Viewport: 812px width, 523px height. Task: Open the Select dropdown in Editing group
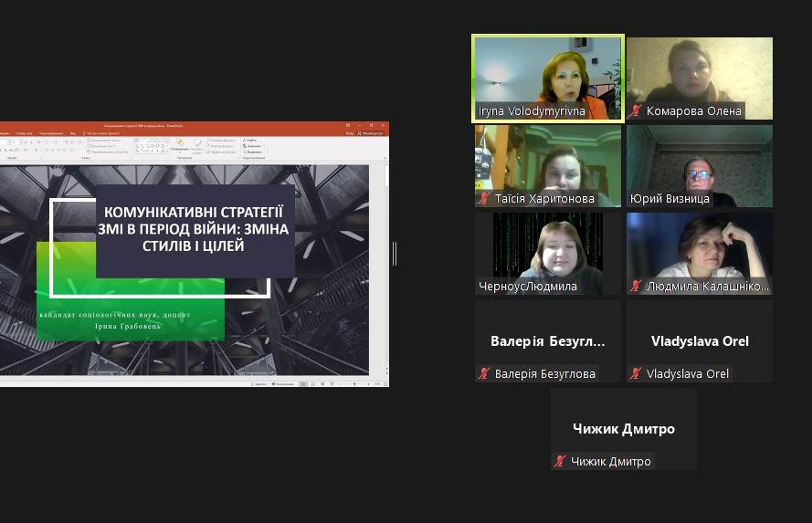[x=253, y=152]
